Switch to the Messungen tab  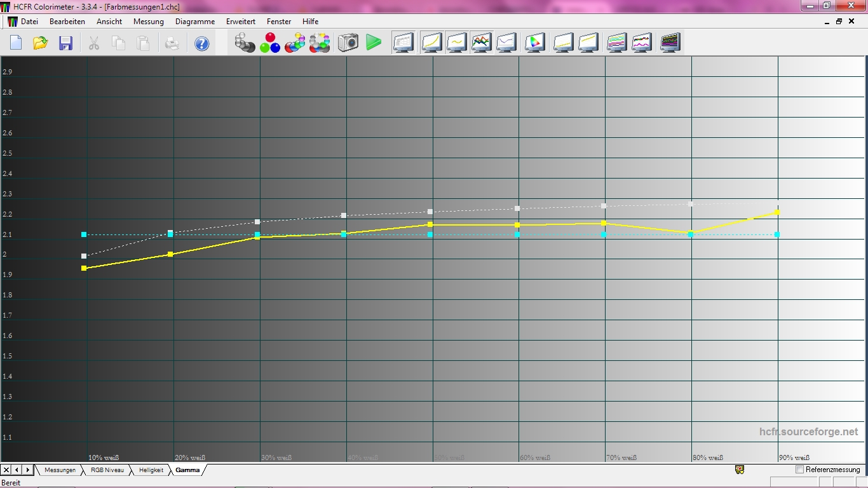pyautogui.click(x=60, y=470)
